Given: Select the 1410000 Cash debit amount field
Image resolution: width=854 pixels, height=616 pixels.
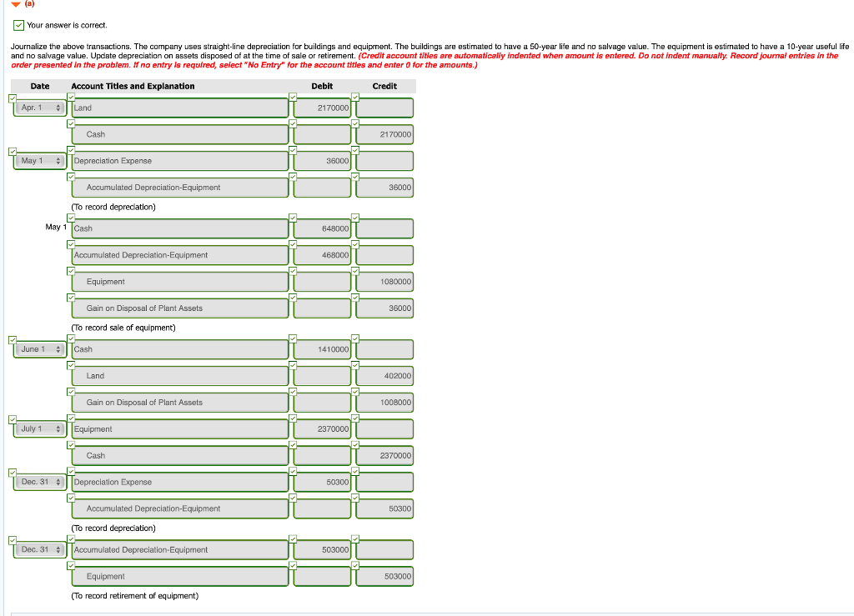Looking at the screenshot, I should click(x=321, y=348).
